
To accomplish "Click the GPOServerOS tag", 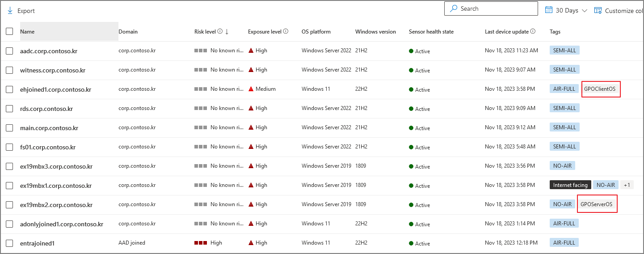I will coord(596,204).
